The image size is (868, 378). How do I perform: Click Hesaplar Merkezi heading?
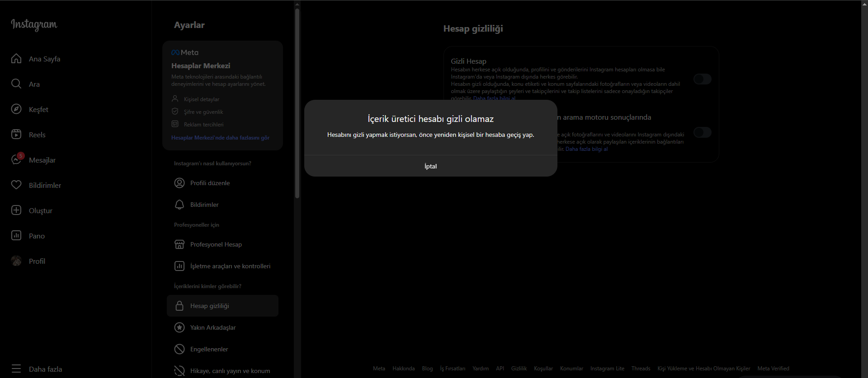pos(201,65)
